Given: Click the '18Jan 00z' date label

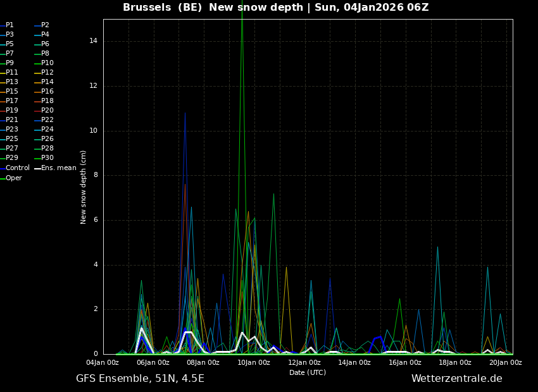Looking at the screenshot, I should click(455, 363).
